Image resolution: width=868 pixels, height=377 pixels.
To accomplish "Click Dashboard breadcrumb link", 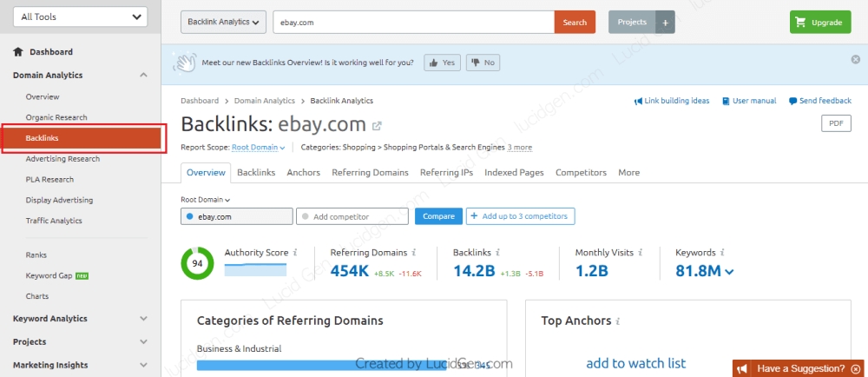I will tap(200, 101).
